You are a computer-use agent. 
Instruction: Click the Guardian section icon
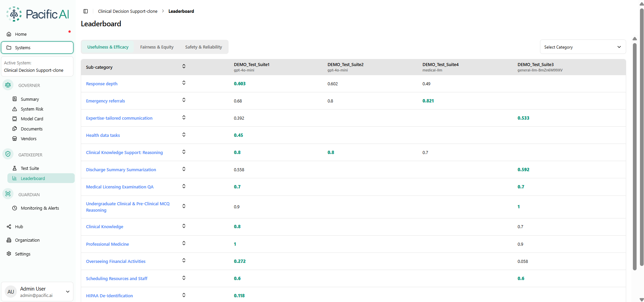coord(8,194)
